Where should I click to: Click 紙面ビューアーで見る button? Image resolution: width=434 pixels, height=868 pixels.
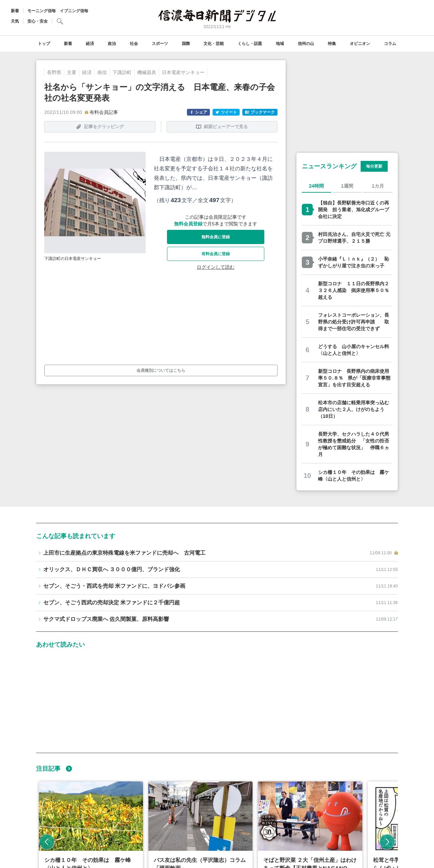[x=222, y=127]
